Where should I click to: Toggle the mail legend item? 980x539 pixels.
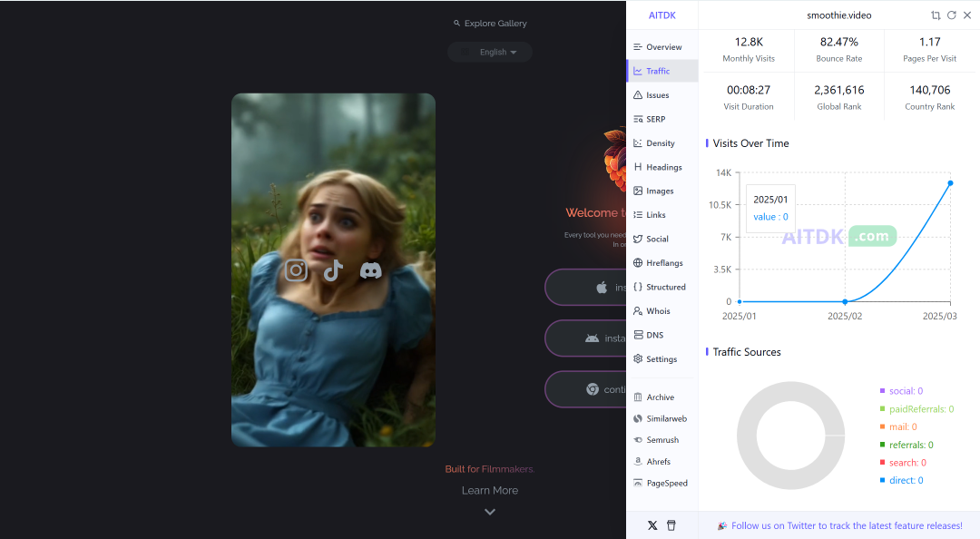tap(898, 426)
